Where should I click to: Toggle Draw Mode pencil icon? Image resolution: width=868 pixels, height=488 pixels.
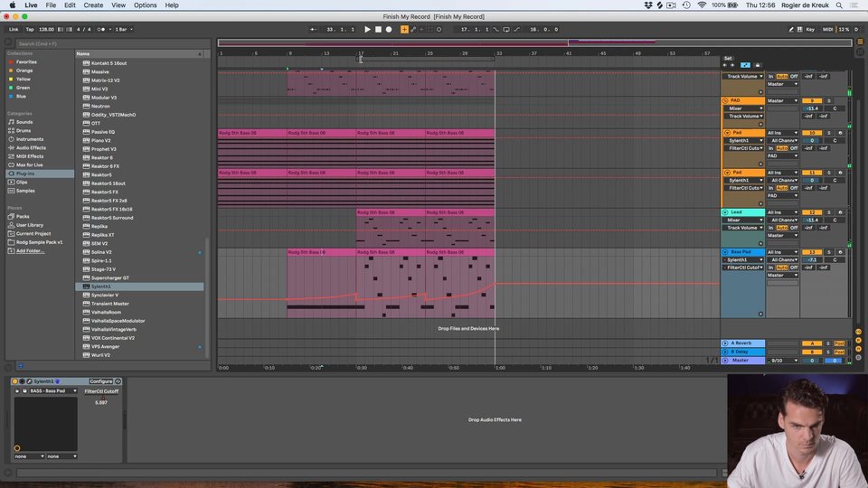[x=791, y=29]
